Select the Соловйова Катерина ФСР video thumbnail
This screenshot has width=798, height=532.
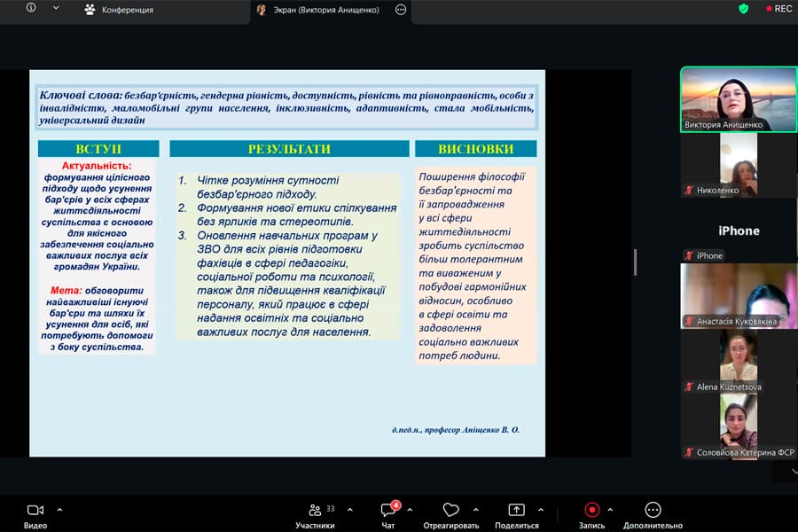(x=739, y=426)
